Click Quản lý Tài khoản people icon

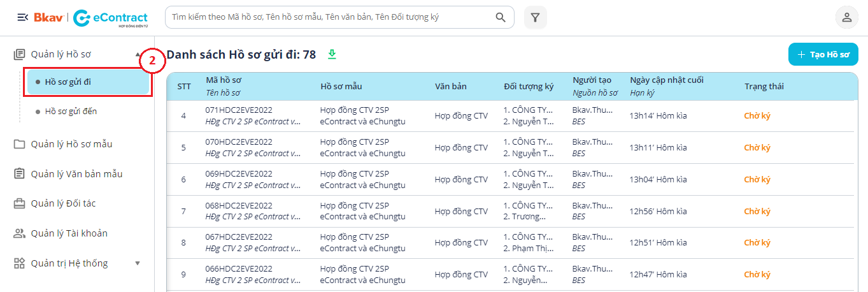pyautogui.click(x=19, y=233)
